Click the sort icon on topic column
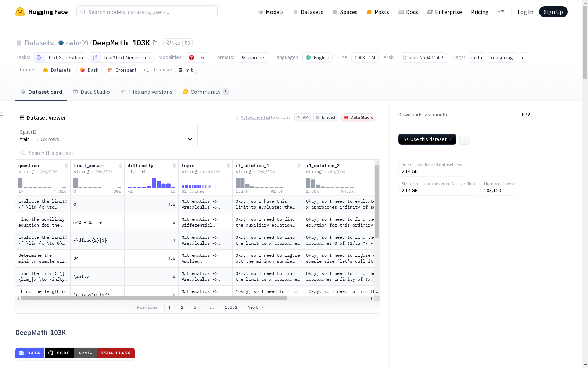Image resolution: width=588 pixels, height=368 pixels. (x=228, y=166)
